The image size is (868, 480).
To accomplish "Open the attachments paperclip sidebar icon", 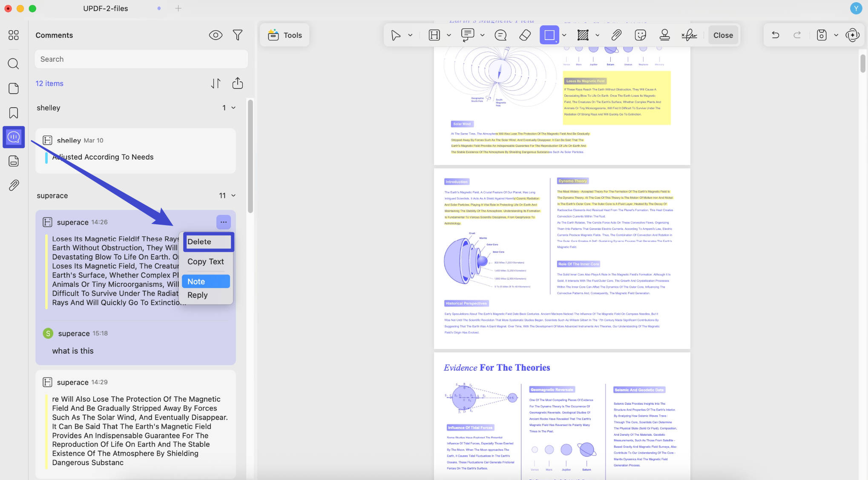I will (x=14, y=185).
